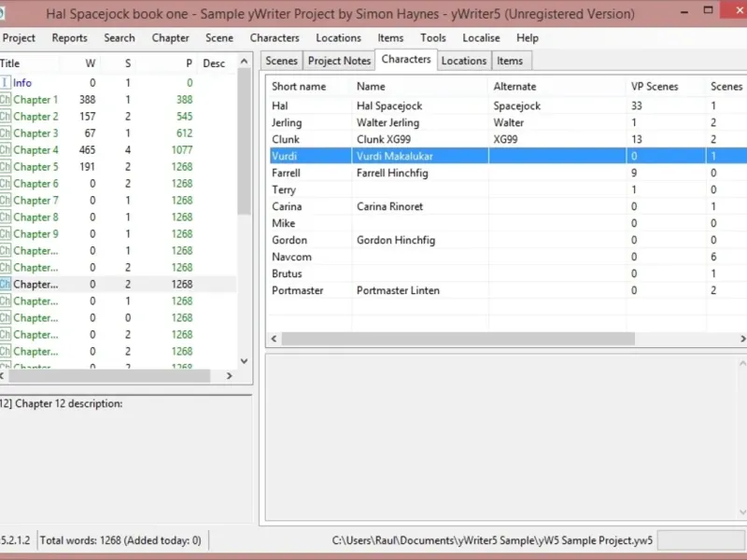
Task: Click the chapter list vertical scrollbar thumb
Action: click(244, 142)
